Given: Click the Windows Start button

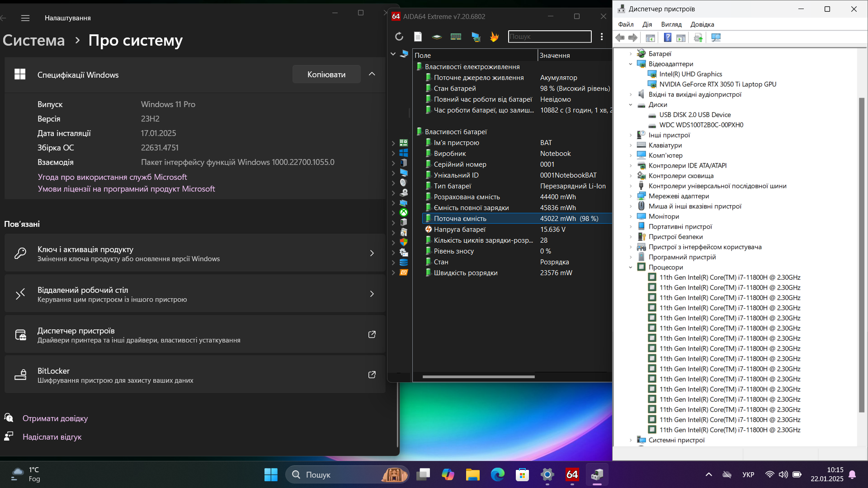Looking at the screenshot, I should [x=271, y=474].
